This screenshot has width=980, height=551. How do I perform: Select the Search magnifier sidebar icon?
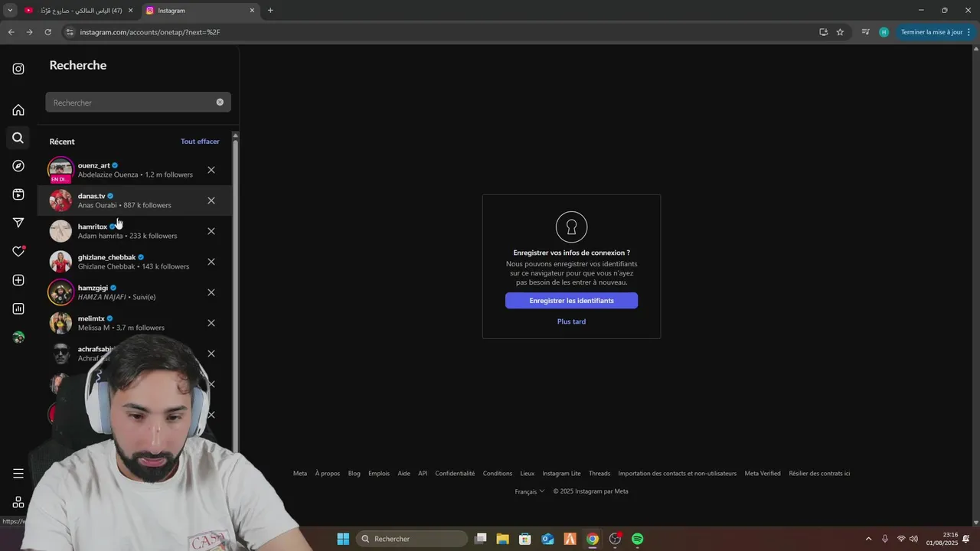point(18,138)
